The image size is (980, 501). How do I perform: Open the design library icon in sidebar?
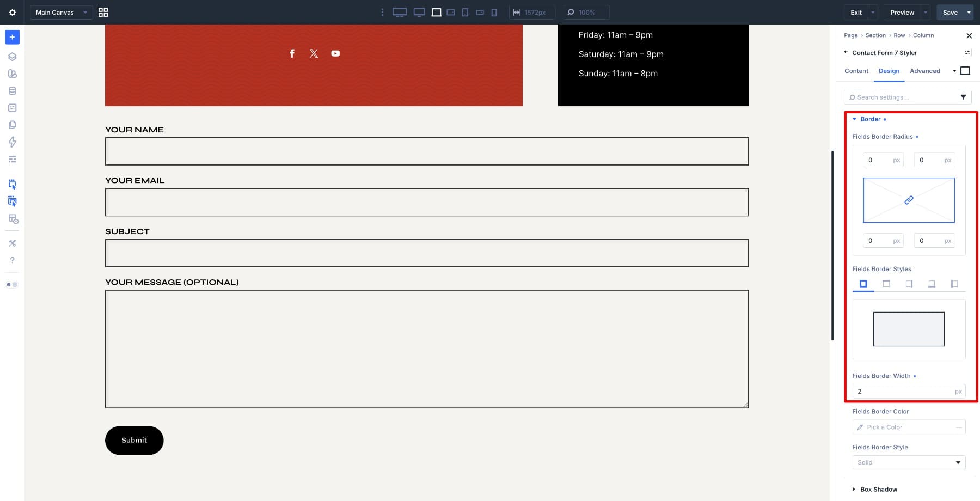pyautogui.click(x=12, y=74)
